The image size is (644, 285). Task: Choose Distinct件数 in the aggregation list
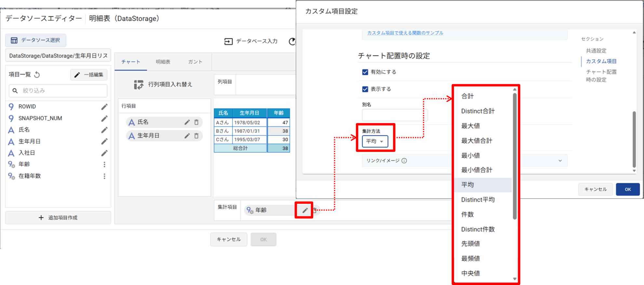[478, 229]
